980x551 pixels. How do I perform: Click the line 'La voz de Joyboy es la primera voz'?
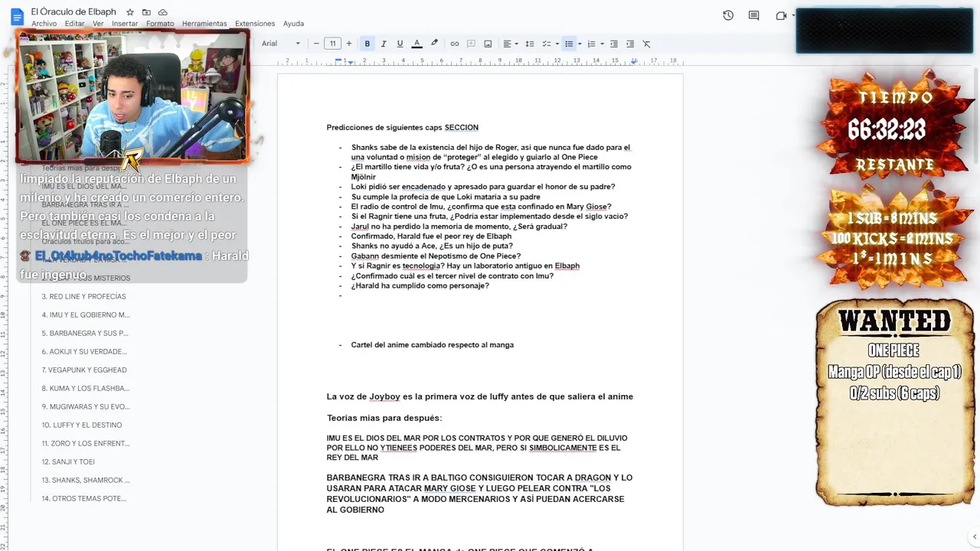[479, 396]
